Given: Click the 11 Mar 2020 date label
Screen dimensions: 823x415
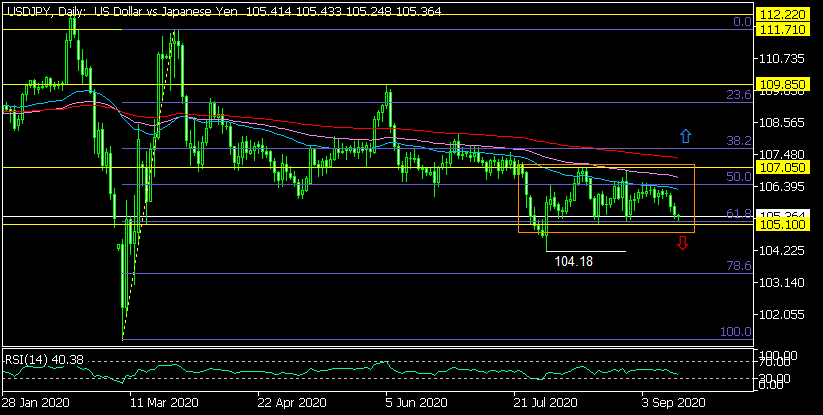Looking at the screenshot, I should 165,403.
